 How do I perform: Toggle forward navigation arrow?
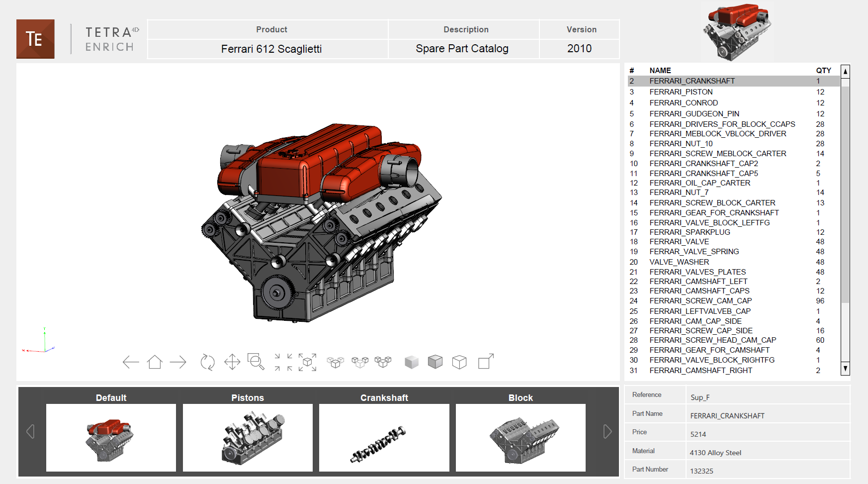pyautogui.click(x=178, y=362)
